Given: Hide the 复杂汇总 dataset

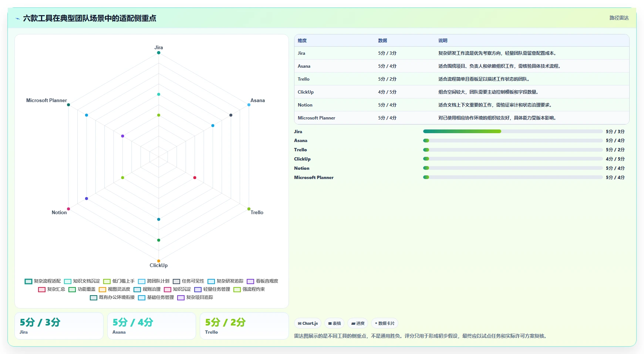Looking at the screenshot, I should [x=51, y=289].
